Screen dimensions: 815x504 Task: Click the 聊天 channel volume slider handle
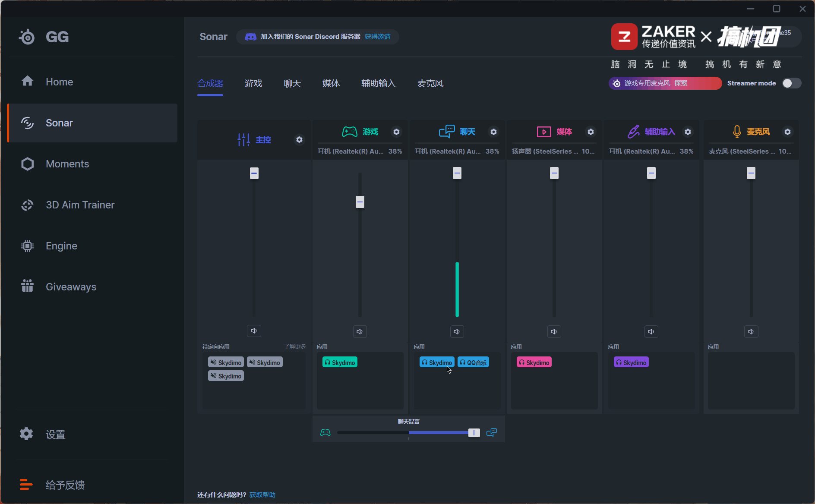click(457, 173)
